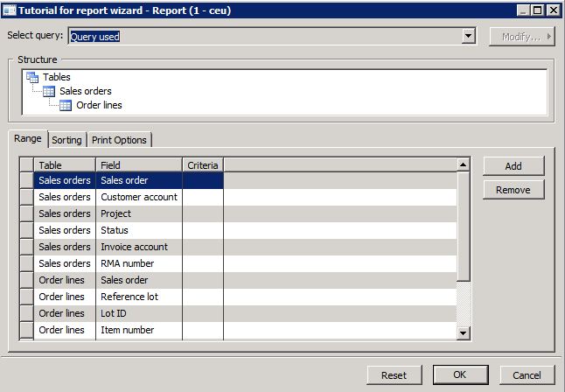Click the highlighted 'Sales order' field cell
565x392 pixels.
pyautogui.click(x=139, y=180)
